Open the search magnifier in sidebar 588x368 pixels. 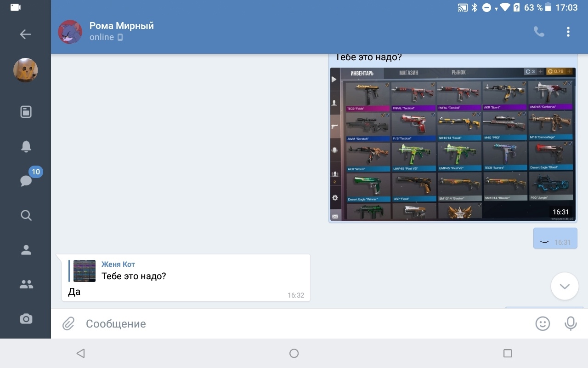26,215
